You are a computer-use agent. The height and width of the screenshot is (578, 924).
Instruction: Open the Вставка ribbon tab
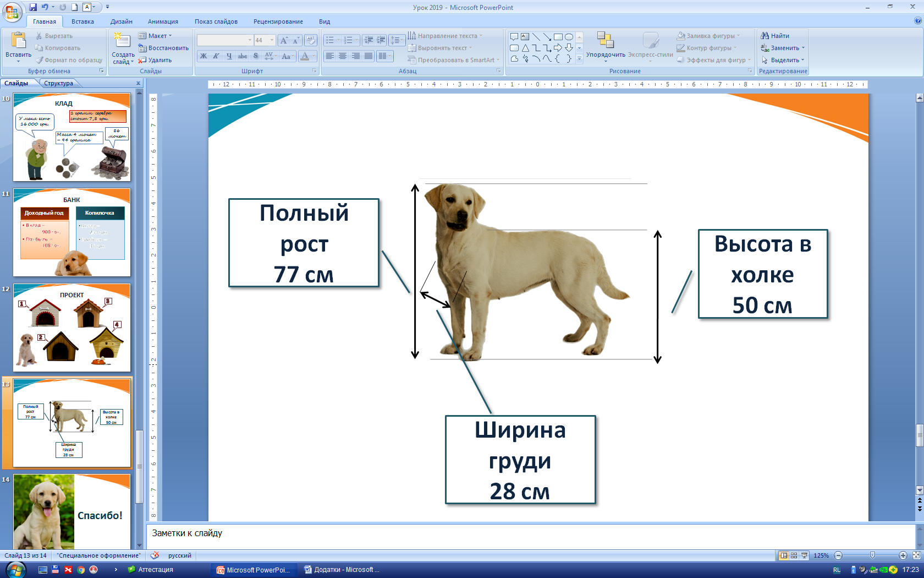(x=82, y=21)
